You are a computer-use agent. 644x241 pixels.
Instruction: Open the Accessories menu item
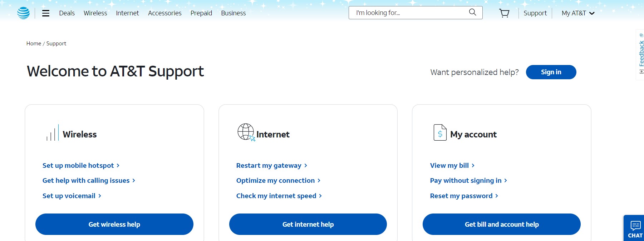point(164,13)
